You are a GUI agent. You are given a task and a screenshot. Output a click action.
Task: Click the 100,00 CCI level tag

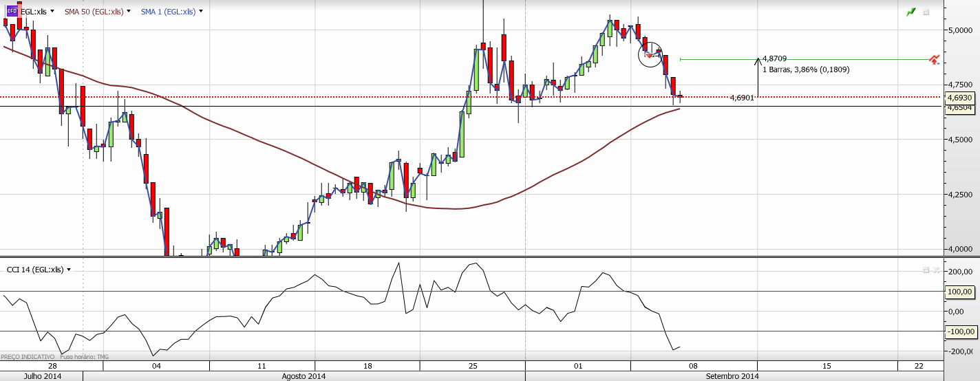[959, 292]
